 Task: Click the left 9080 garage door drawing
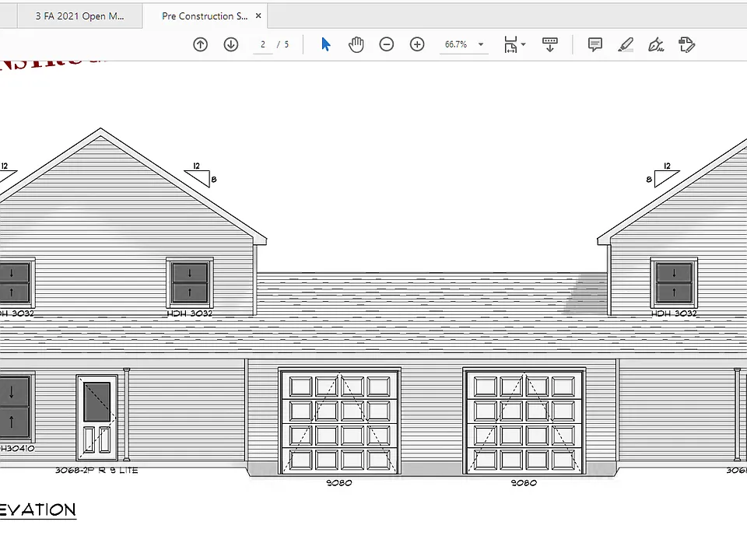point(339,421)
